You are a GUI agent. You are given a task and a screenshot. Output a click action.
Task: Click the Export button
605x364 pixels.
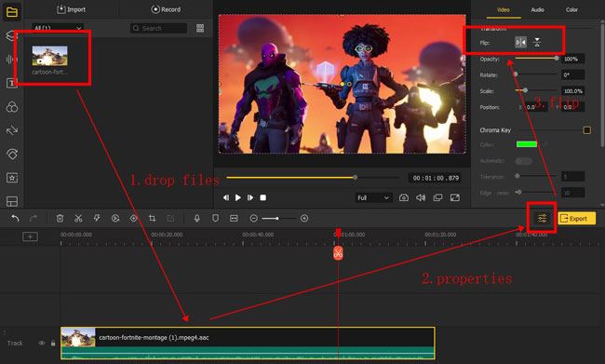(x=576, y=219)
